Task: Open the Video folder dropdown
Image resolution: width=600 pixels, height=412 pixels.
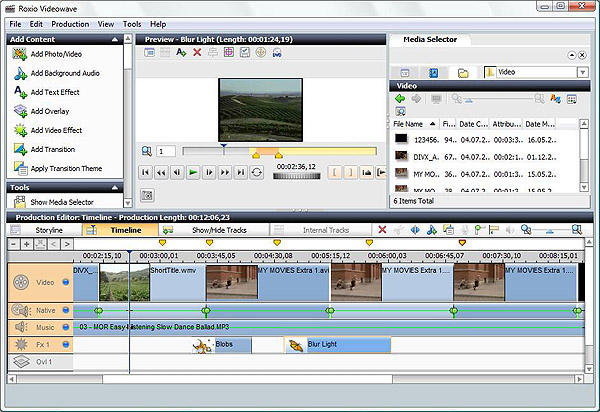Action: [582, 72]
